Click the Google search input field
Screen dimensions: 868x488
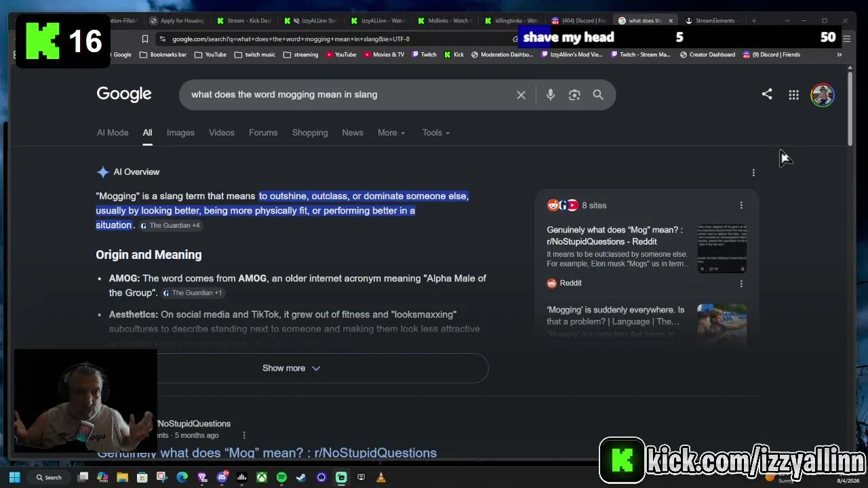point(349,95)
